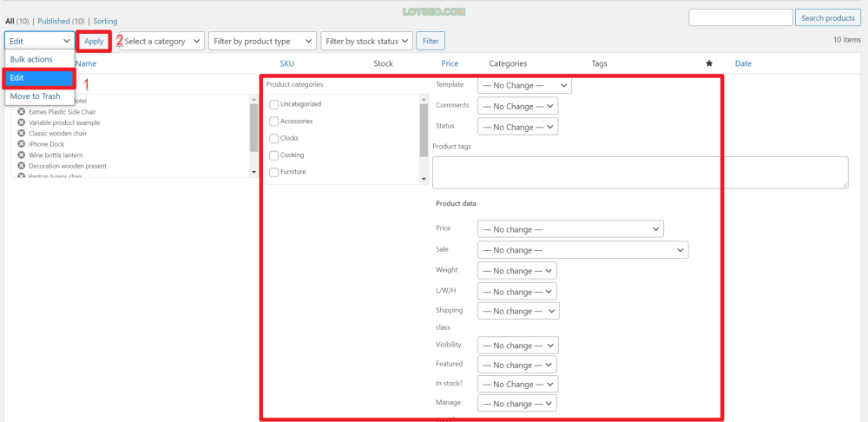Click the selected products list scrollbar
This screenshot has height=422, width=868.
pos(253,128)
